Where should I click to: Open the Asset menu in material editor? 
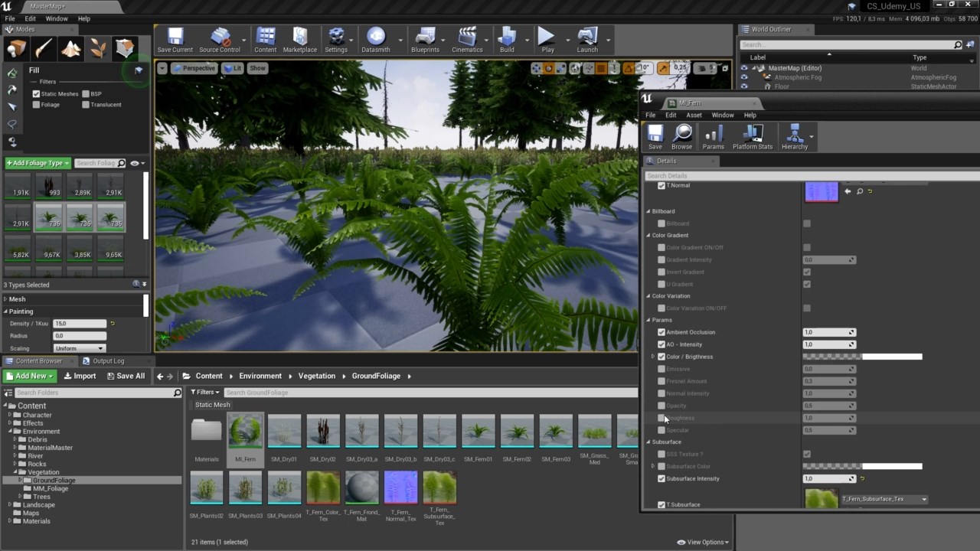[x=694, y=115]
